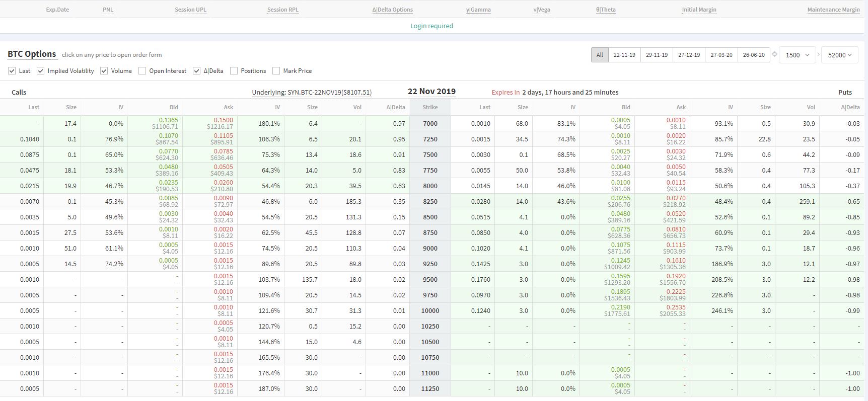Click the BTC Options heading
Image resolution: width=868 pixels, height=401 pixels.
(32, 54)
